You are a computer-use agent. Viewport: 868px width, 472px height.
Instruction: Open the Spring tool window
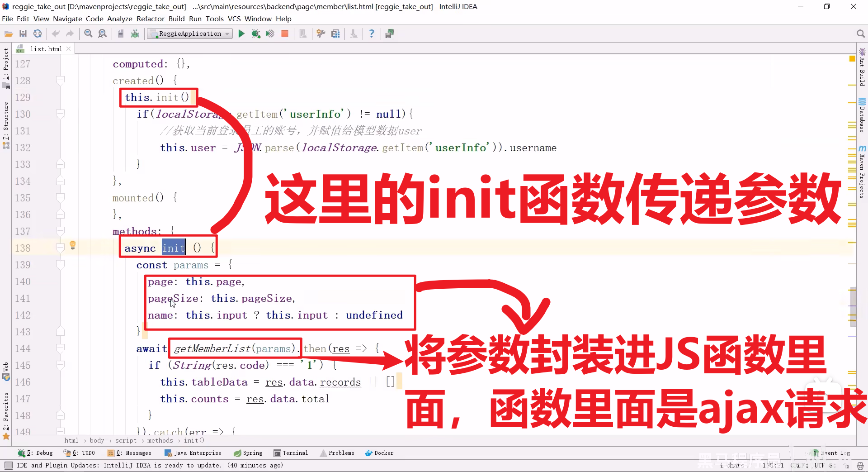point(248,453)
